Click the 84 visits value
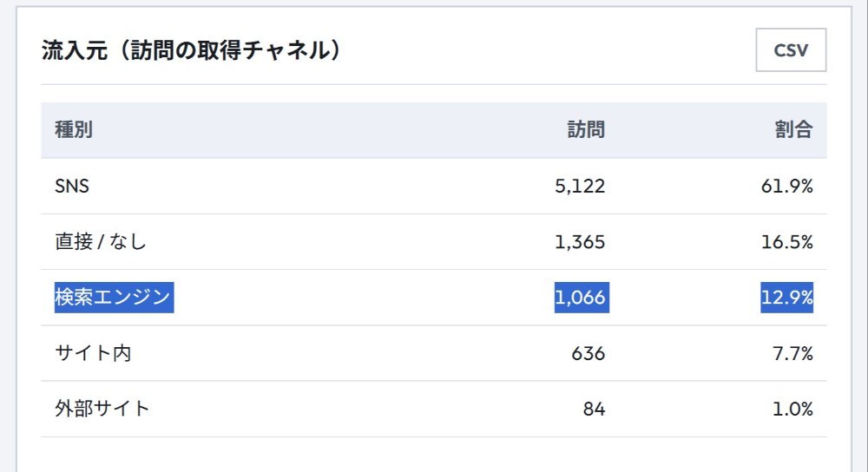 pos(594,409)
